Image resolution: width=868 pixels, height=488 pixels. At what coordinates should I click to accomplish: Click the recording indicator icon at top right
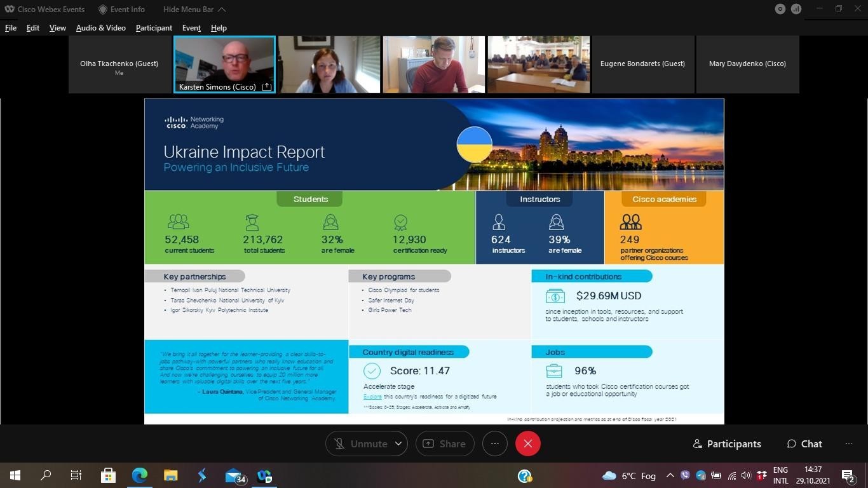(780, 9)
